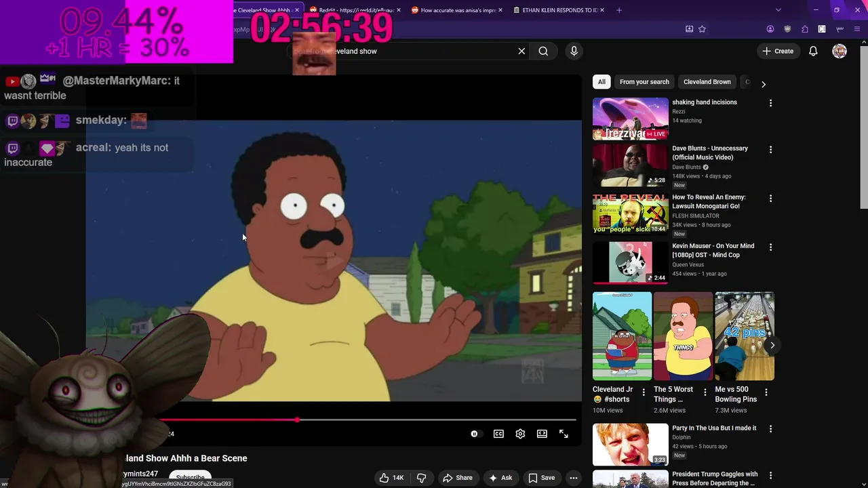This screenshot has width=868, height=488.
Task: Click the Ask button
Action: click(x=500, y=478)
